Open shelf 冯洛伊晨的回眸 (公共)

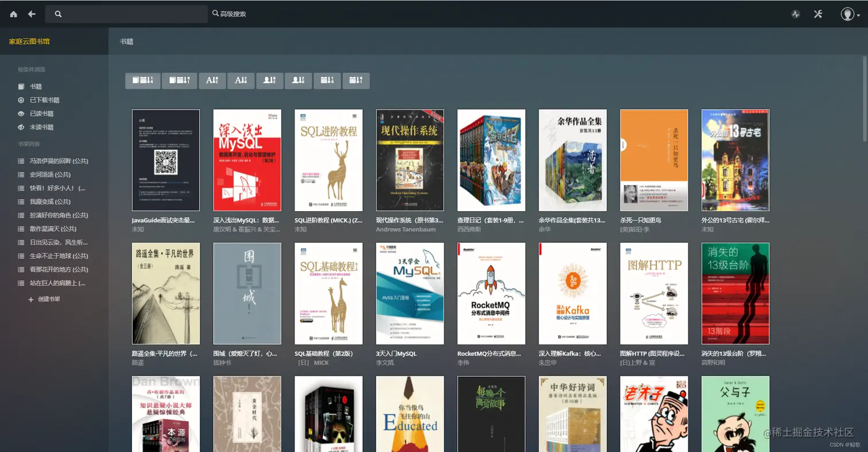click(53, 161)
